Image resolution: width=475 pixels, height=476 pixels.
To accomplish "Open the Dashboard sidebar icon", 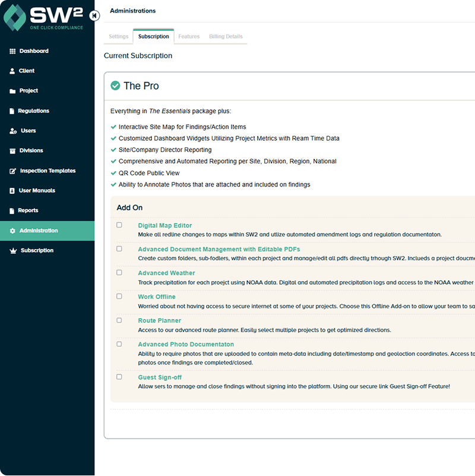I will 11,51.
